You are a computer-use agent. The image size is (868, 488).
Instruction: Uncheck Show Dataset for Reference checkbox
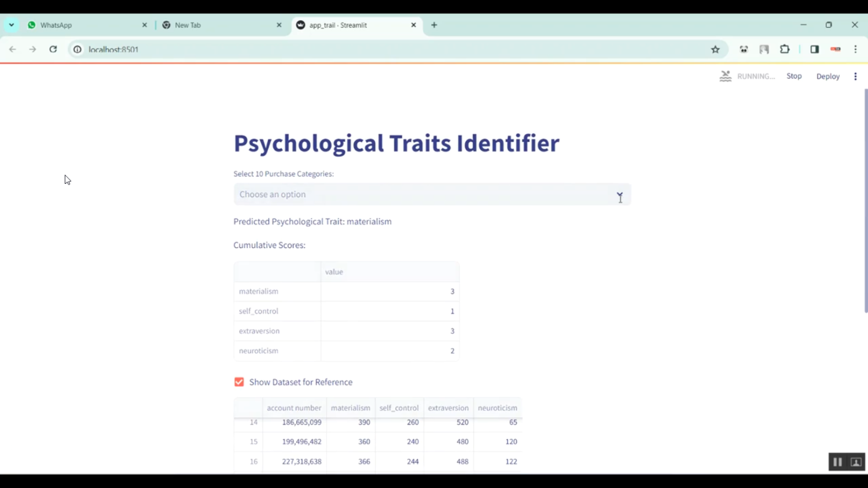coord(239,382)
